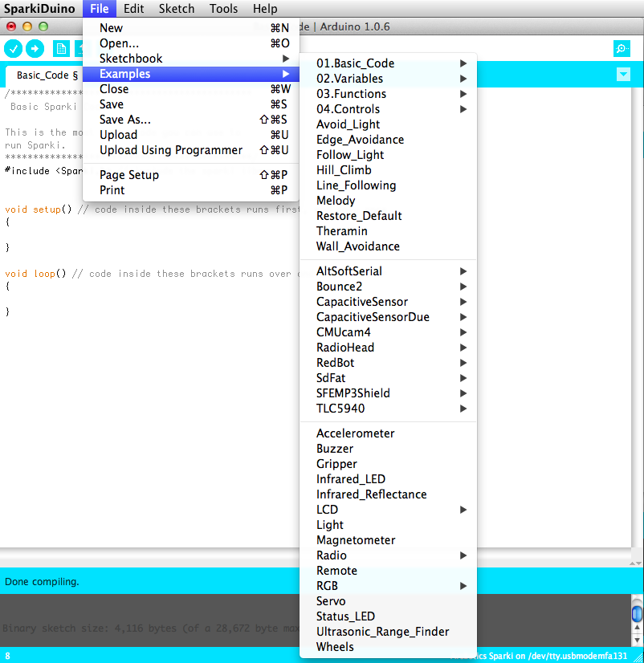Open the Infrared_Reflectance example
This screenshot has height=663, width=644.
[x=389, y=494]
